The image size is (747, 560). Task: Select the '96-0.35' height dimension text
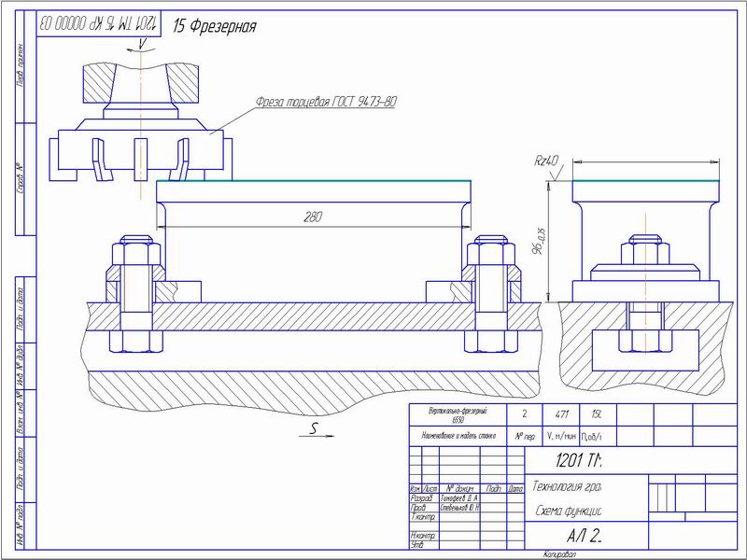coord(540,241)
